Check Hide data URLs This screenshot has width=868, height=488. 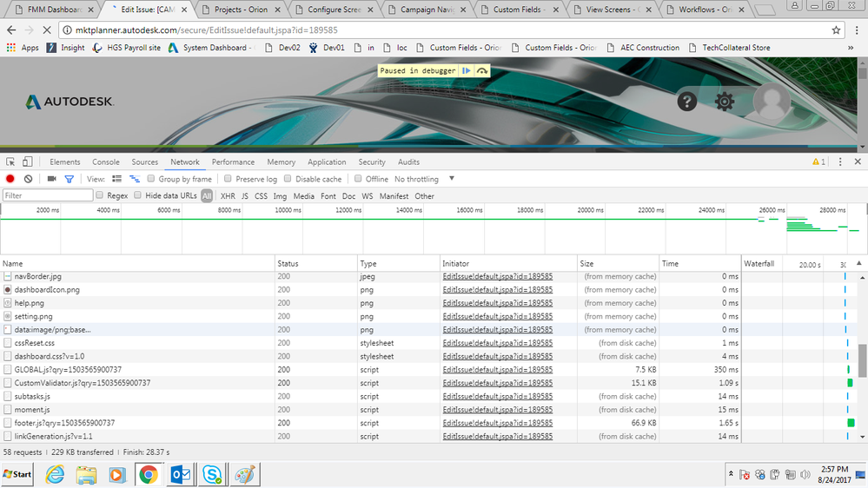[x=137, y=195]
